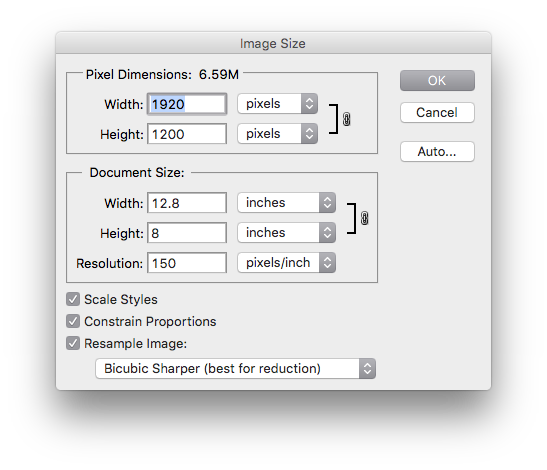Click into the pixel Height field showing 1200
This screenshot has height=470, width=547.
tap(187, 134)
